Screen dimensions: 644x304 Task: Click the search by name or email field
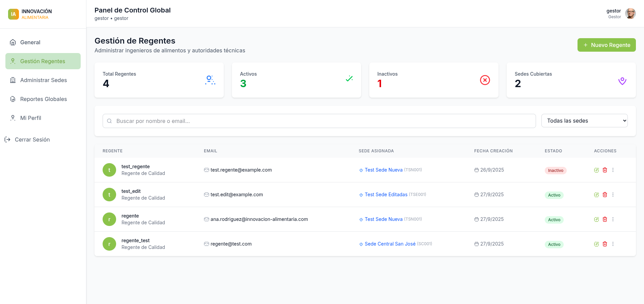(x=319, y=121)
